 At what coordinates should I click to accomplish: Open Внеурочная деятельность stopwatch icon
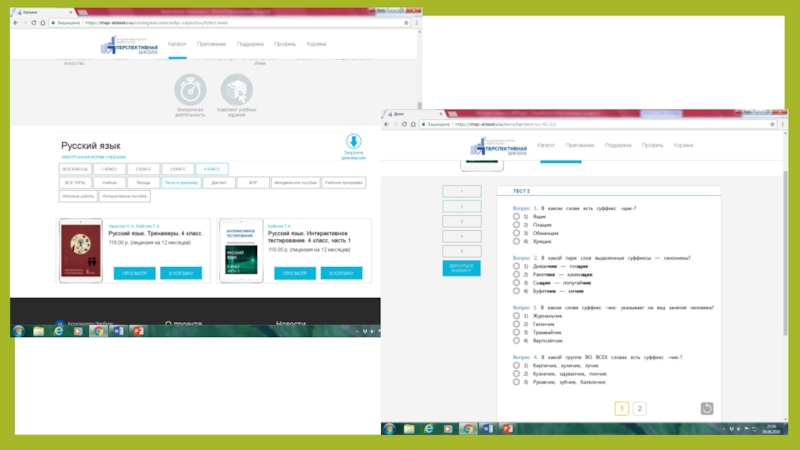tap(190, 90)
